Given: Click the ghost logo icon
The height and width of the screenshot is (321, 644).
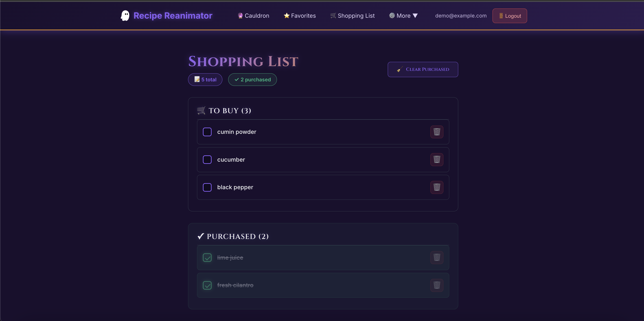Looking at the screenshot, I should tap(125, 15).
